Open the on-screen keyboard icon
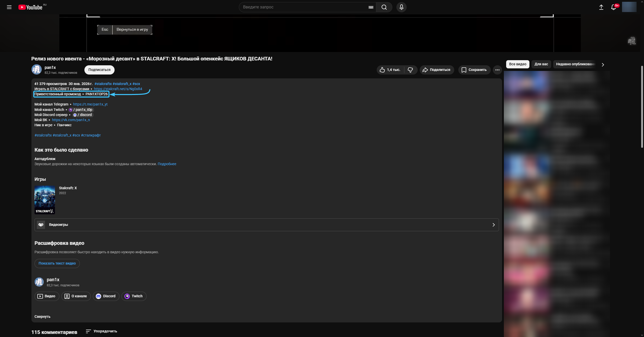 point(371,7)
